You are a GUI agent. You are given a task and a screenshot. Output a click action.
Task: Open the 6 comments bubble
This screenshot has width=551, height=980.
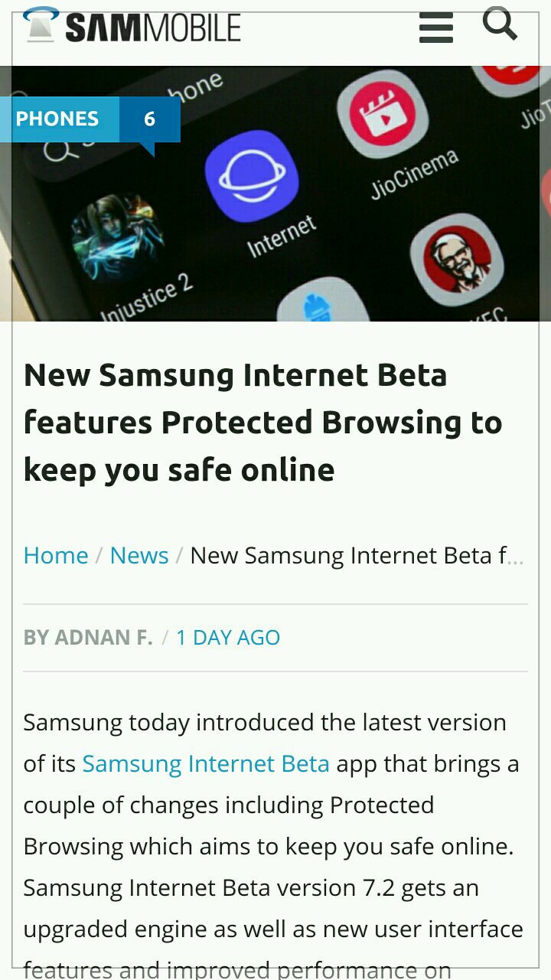[x=149, y=119]
